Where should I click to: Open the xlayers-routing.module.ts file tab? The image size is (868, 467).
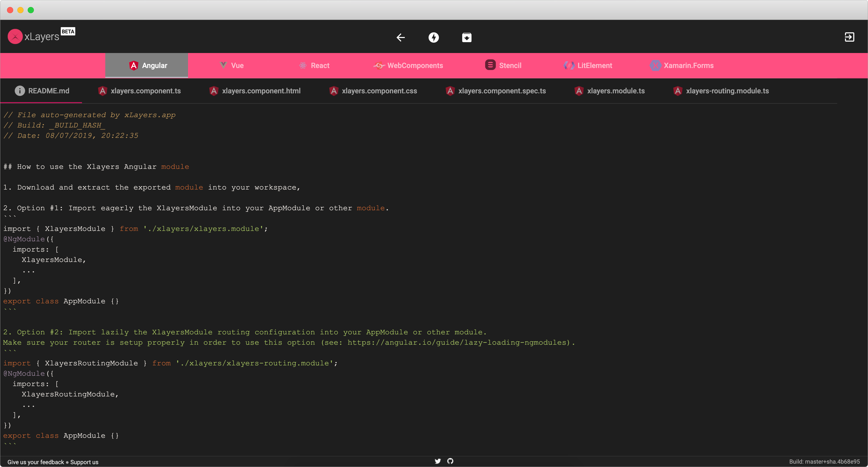[x=721, y=91]
